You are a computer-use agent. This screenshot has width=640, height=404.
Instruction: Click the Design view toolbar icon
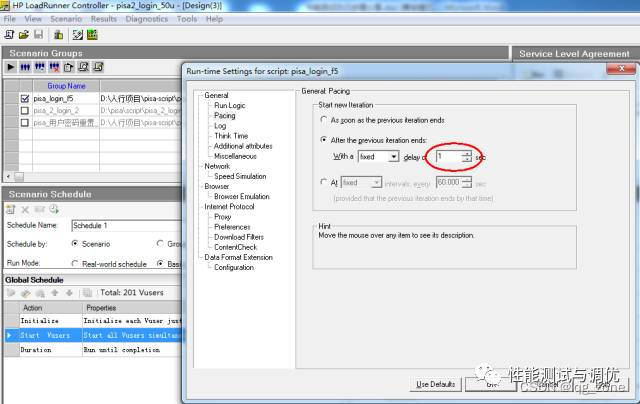point(78,35)
